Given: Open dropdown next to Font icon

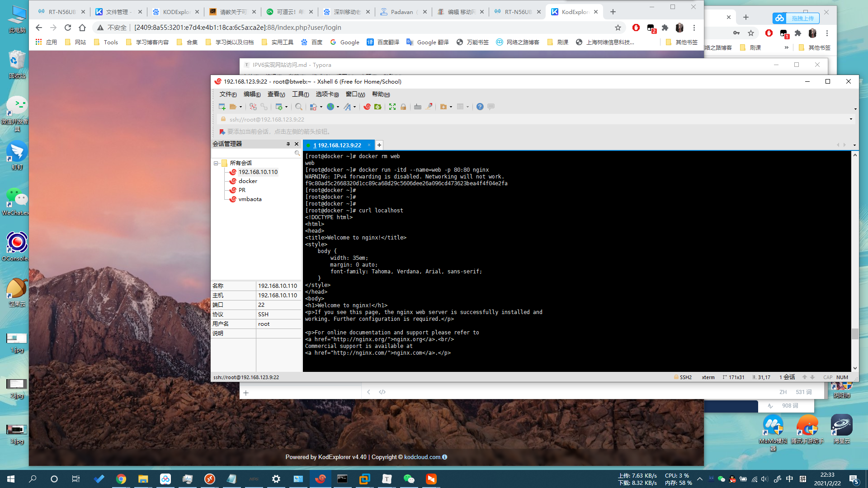Looking at the screenshot, I should coord(354,107).
